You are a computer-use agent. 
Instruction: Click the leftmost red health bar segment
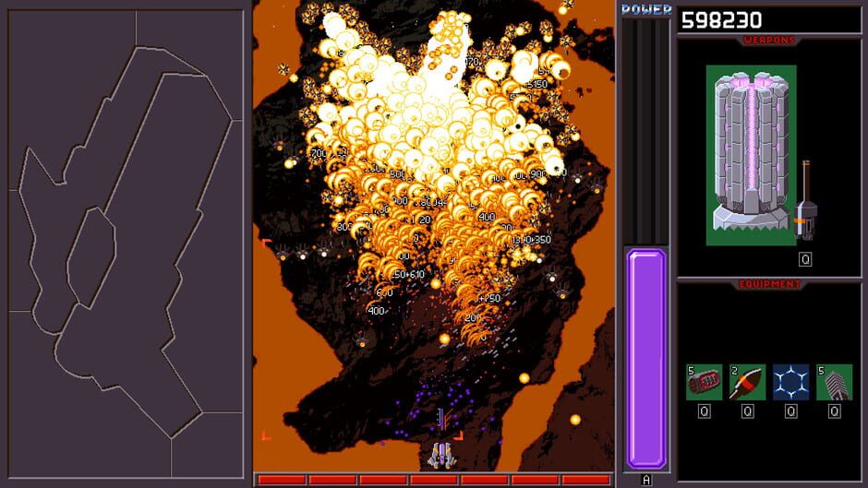pos(282,480)
